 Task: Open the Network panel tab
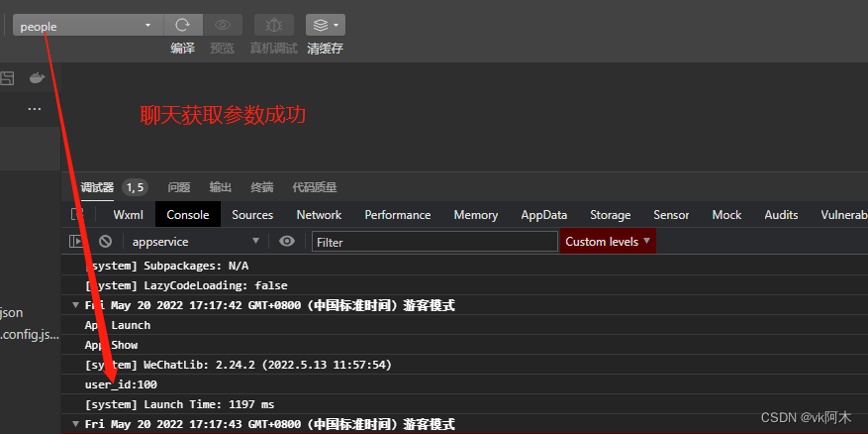(x=319, y=214)
